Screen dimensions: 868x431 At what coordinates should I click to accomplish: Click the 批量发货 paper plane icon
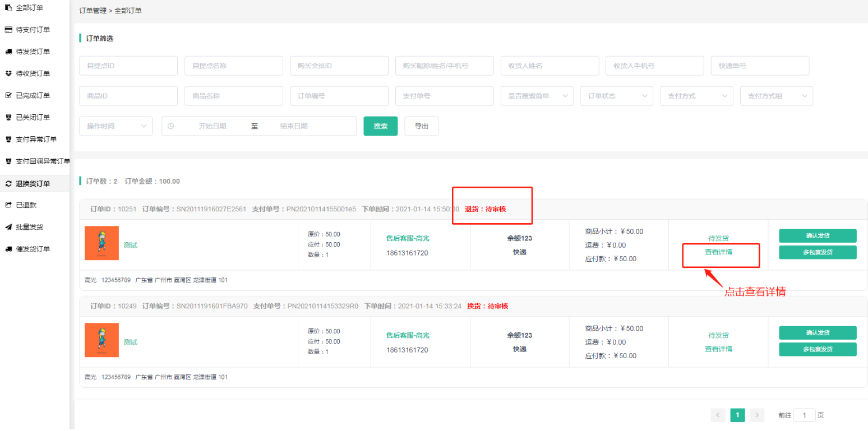8,227
